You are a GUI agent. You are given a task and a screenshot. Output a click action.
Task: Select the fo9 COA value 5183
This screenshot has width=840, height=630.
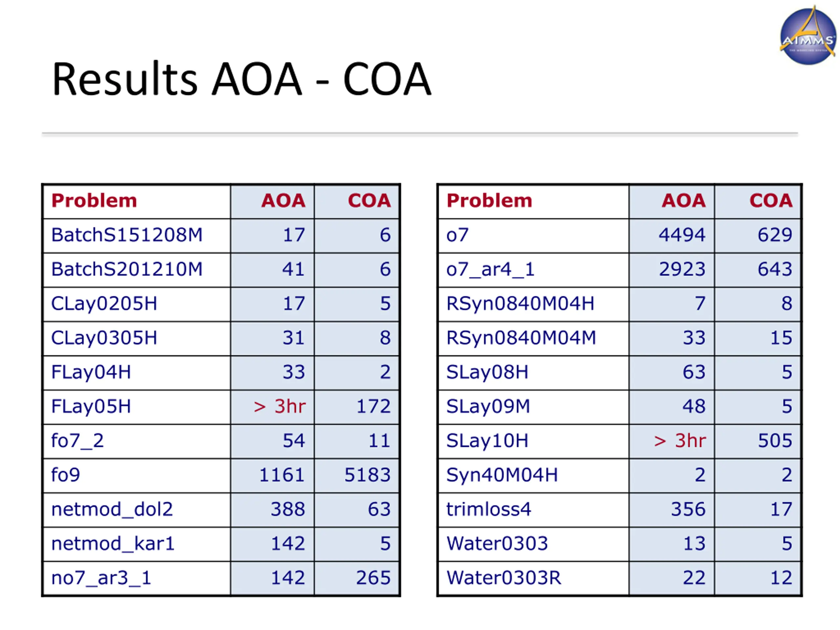(367, 475)
